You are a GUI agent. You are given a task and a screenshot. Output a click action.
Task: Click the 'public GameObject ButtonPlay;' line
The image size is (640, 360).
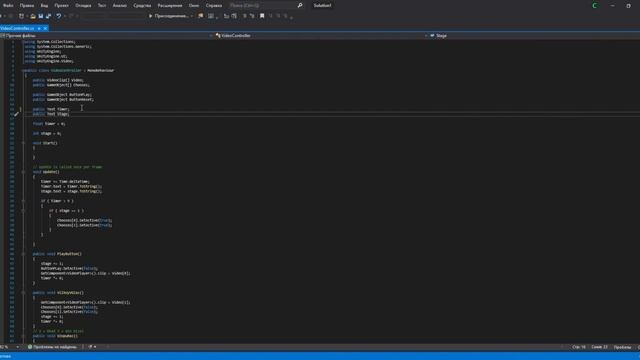pos(62,95)
